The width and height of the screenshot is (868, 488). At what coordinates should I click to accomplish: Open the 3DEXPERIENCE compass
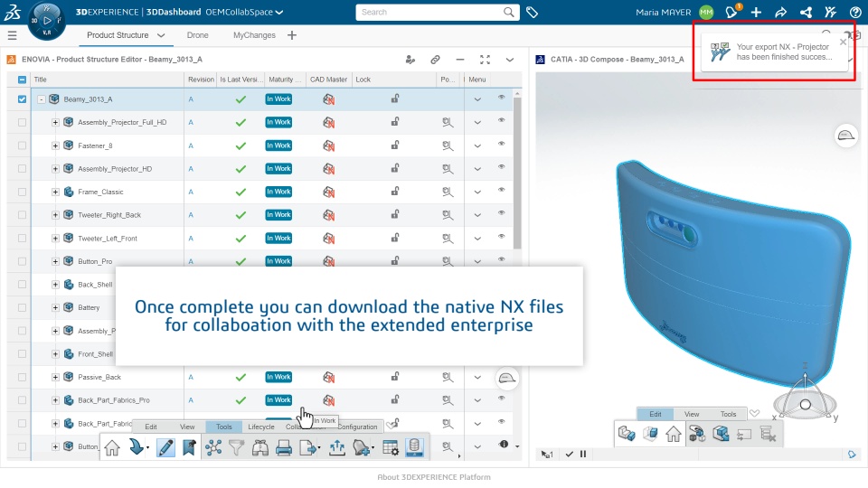46,21
